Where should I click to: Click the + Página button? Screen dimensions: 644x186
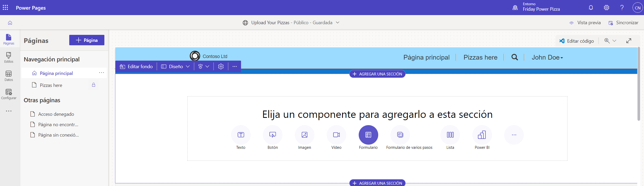pyautogui.click(x=87, y=40)
